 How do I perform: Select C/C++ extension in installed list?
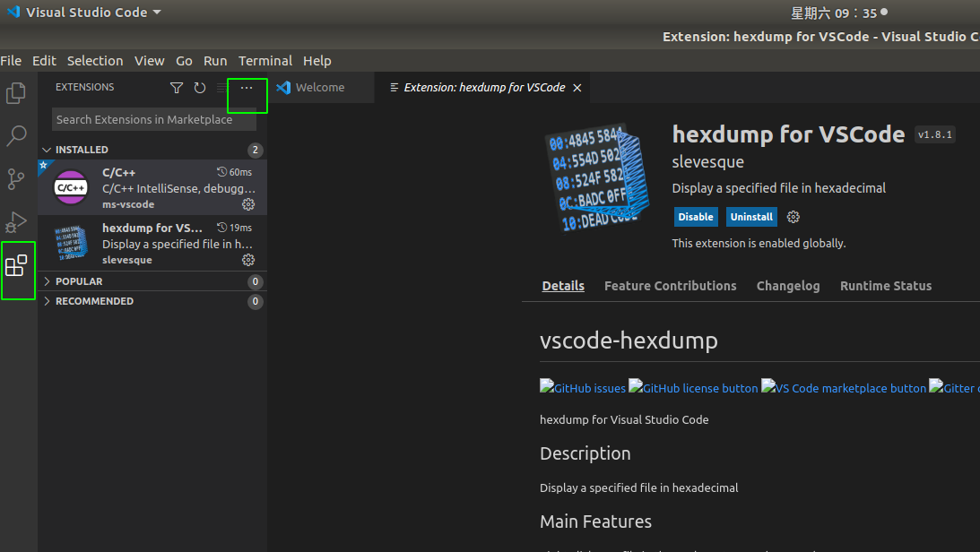click(152, 187)
